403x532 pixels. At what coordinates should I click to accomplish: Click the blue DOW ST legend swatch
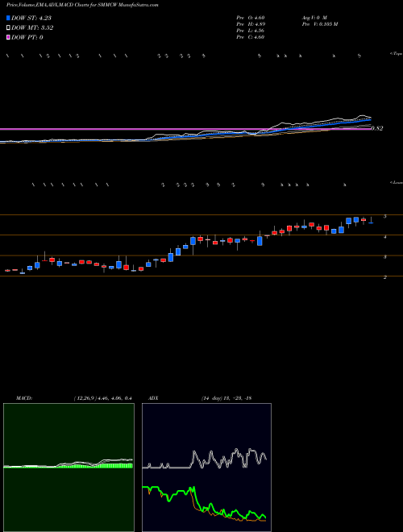click(8, 18)
